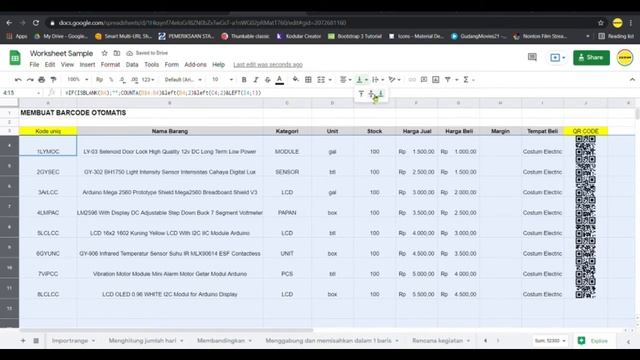Switch to Menghitung jumlah hari tab
The image size is (640, 360).
(146, 340)
